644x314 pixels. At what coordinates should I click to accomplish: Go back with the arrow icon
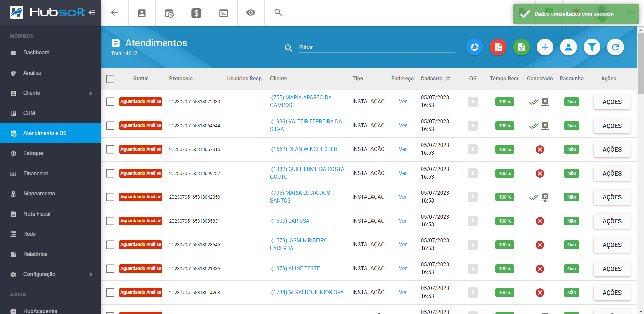pos(114,13)
